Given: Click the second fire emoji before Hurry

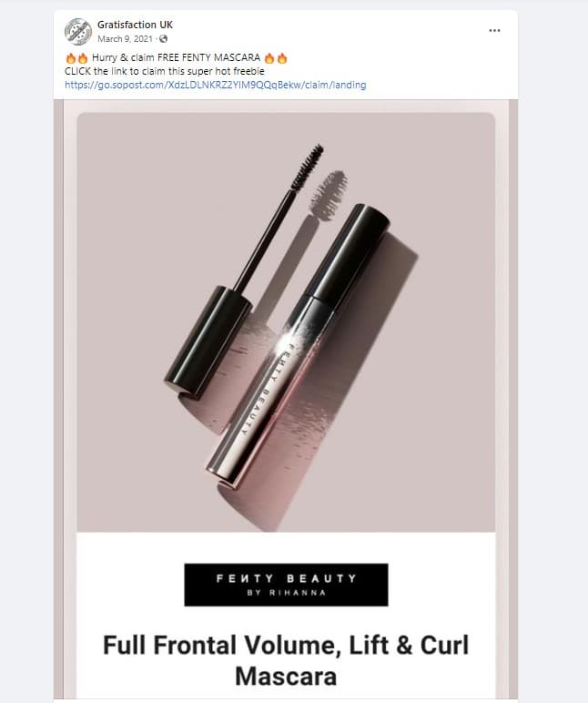Looking at the screenshot, I should pos(83,58).
